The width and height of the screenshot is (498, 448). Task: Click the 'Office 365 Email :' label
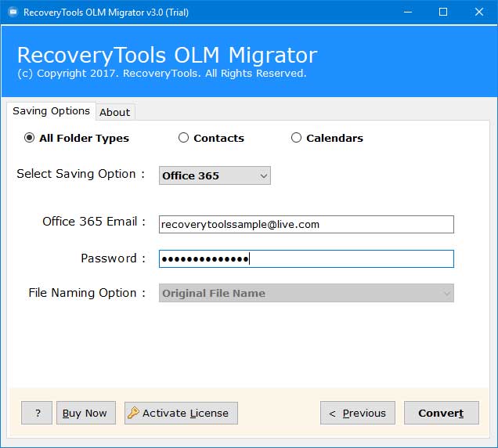pos(94,222)
